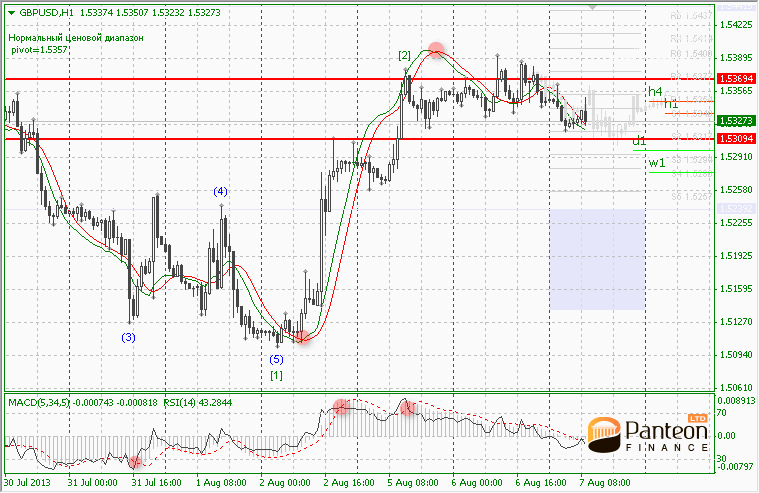Click the 1.52255 price axis value

coord(736,223)
